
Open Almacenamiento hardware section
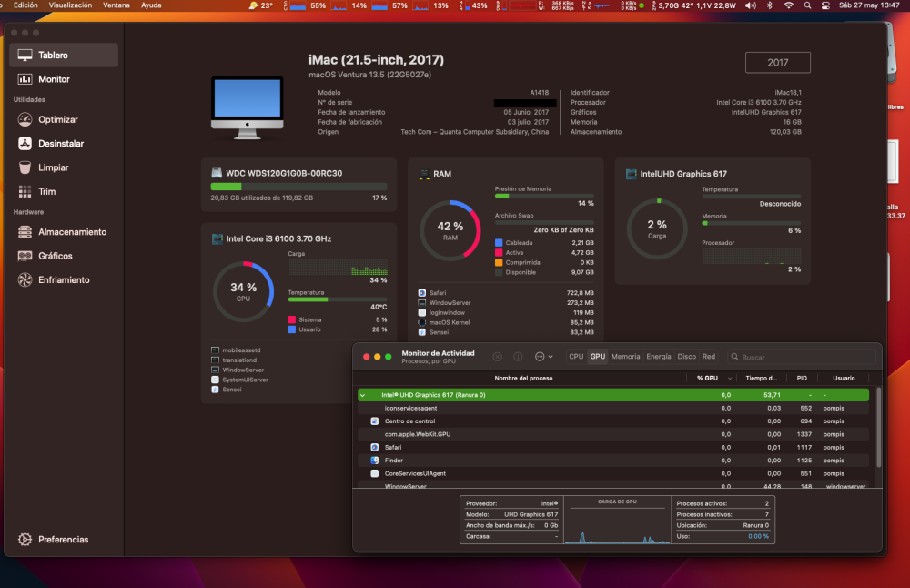click(72, 231)
